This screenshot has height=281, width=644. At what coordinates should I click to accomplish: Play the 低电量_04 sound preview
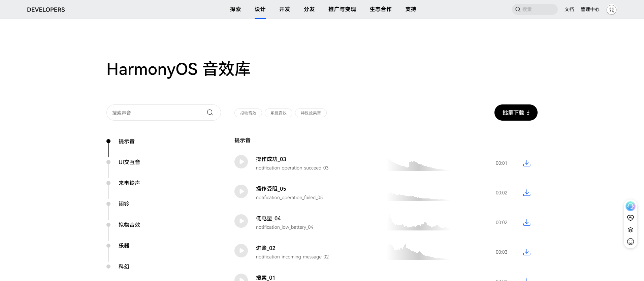(241, 221)
